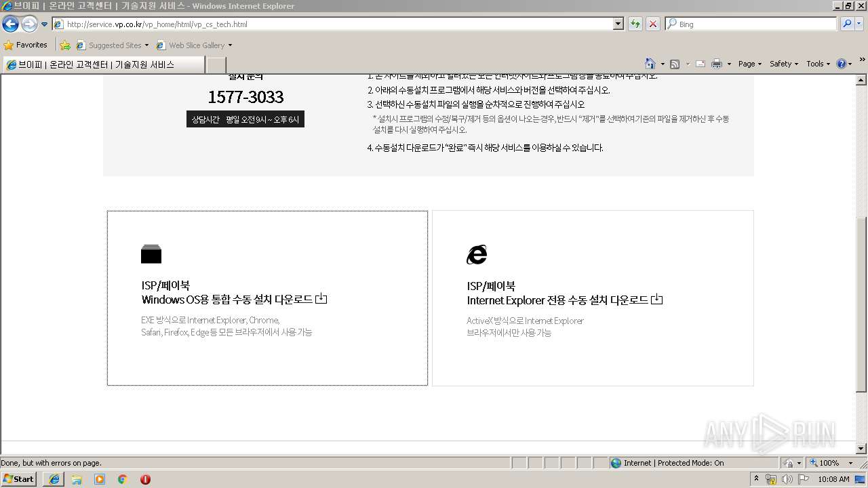
Task: Click the scrollbar up arrow
Action: [861, 80]
